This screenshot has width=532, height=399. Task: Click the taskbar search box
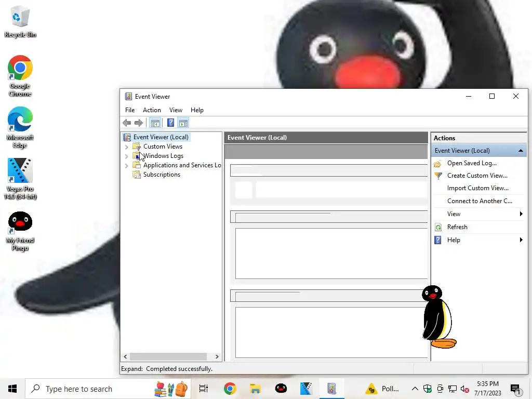[x=108, y=389]
